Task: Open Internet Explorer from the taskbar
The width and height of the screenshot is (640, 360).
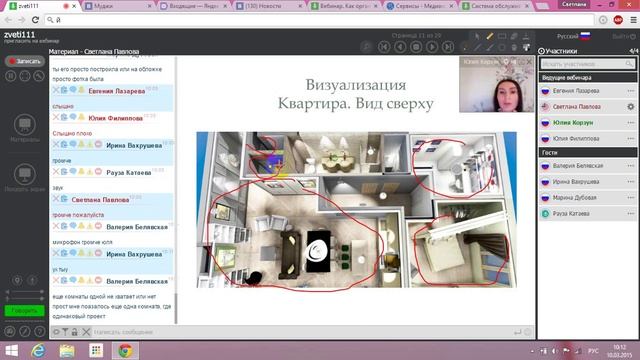Action: click(38, 351)
